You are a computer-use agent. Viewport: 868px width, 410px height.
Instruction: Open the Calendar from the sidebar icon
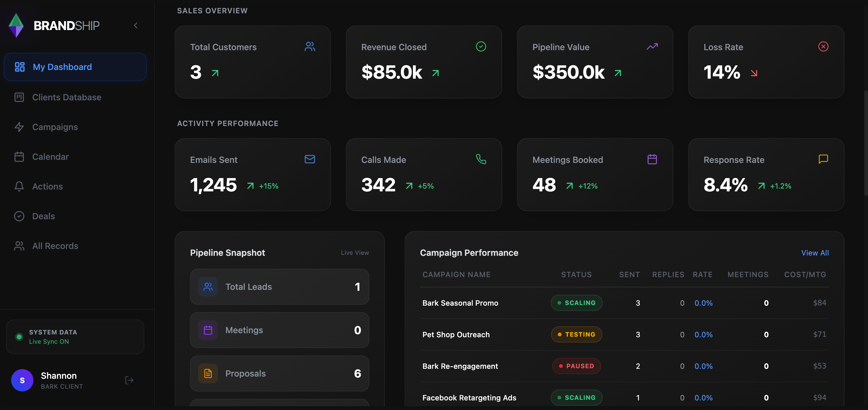point(19,156)
